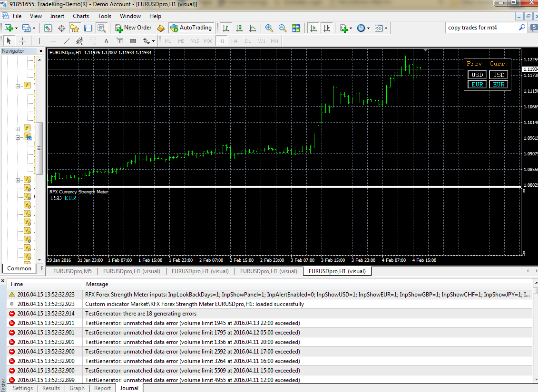Screen dimensions: 538x392
Task: Open the Templates dropdown arrow
Action: click(386, 28)
